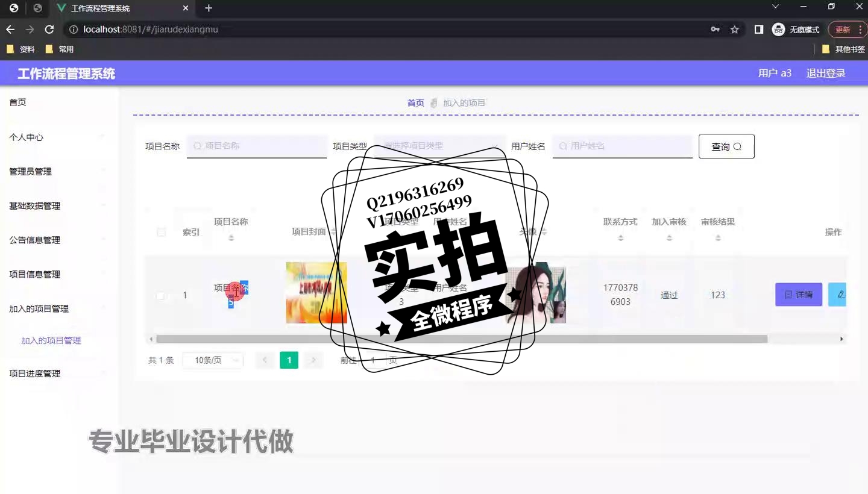The image size is (868, 494).
Task: Select 加入的项目管理 submenu item
Action: pyautogui.click(x=51, y=341)
